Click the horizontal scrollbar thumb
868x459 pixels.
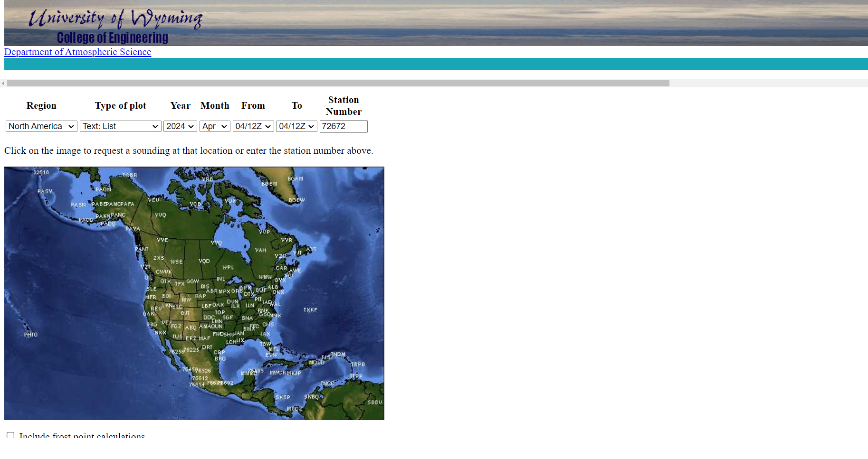pos(338,83)
